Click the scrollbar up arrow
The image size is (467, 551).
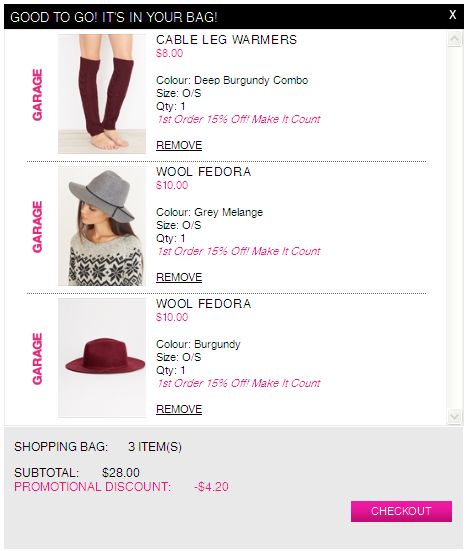click(x=454, y=38)
